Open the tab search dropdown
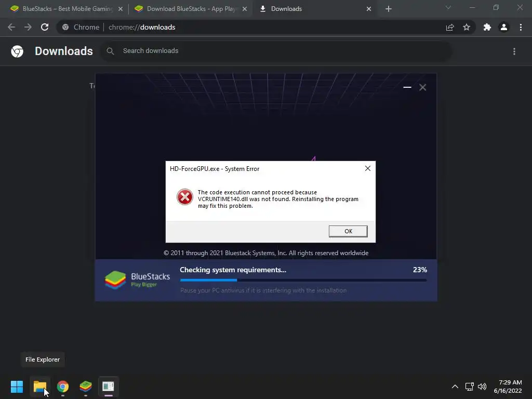Viewport: 532px width, 399px height. click(448, 7)
